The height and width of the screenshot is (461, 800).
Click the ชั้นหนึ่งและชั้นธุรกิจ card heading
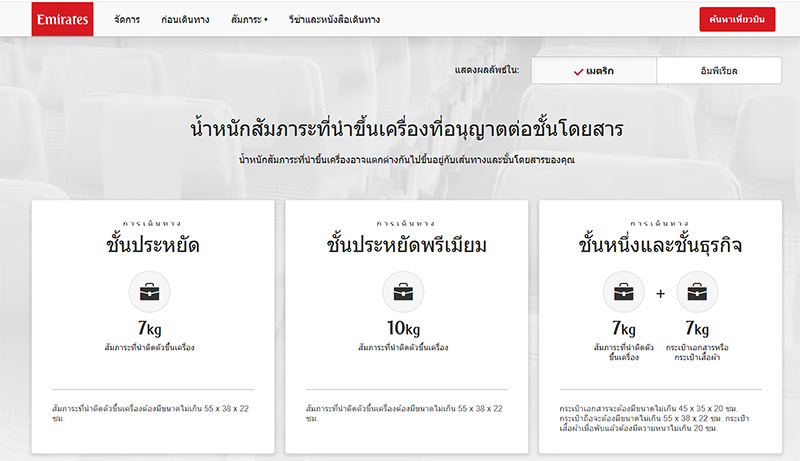tap(660, 245)
